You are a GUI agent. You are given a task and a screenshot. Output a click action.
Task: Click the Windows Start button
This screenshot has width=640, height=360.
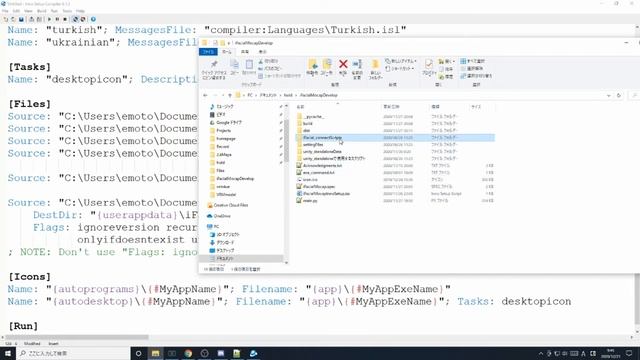[x=7, y=353]
